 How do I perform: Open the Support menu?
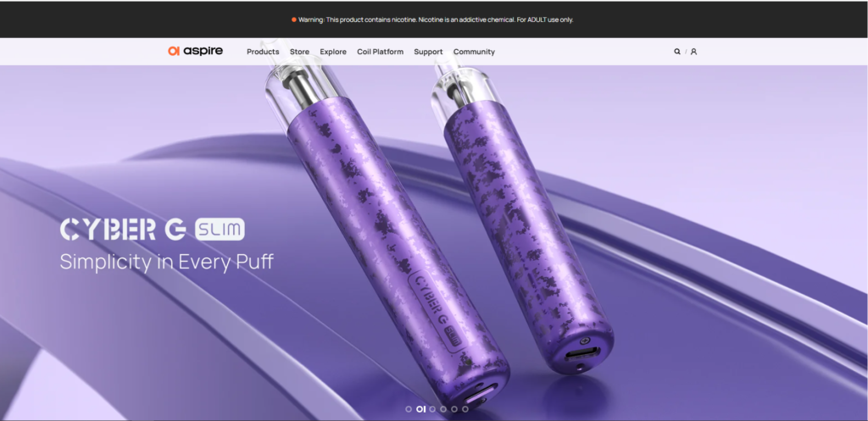coord(428,52)
